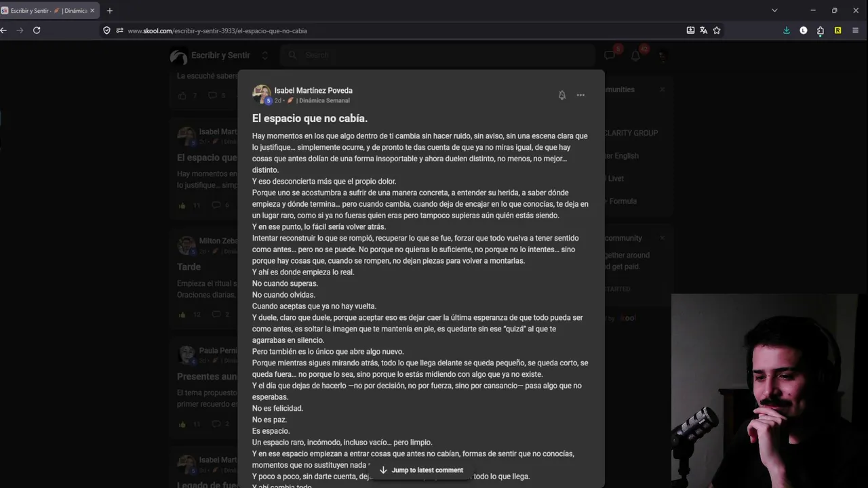Screen dimensions: 868x488
Task: Click the yellow R extension icon
Action: click(x=837, y=30)
